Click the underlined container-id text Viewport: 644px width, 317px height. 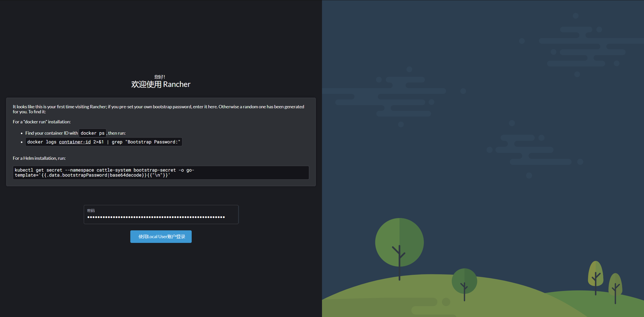75,142
